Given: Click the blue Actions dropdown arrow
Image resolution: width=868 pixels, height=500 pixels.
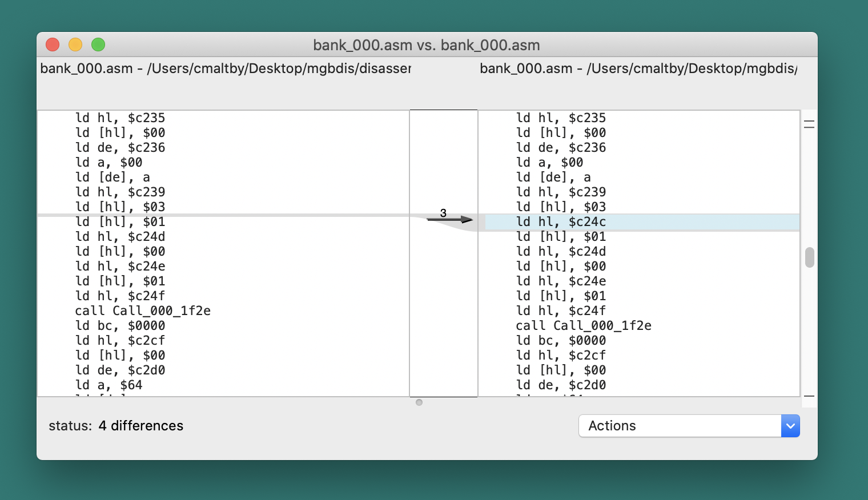Looking at the screenshot, I should (790, 426).
